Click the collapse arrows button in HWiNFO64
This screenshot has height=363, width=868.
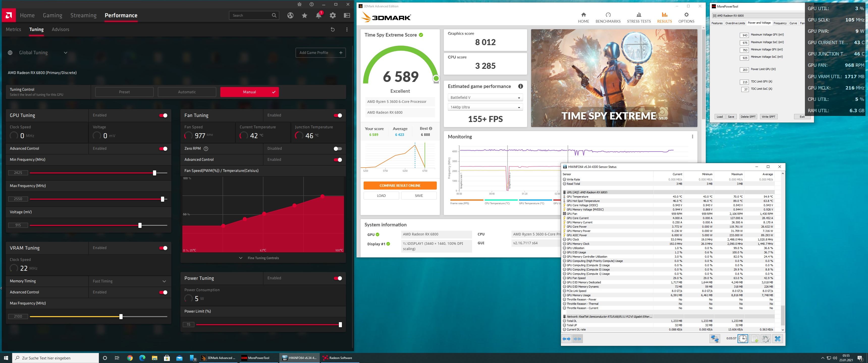[x=578, y=339]
